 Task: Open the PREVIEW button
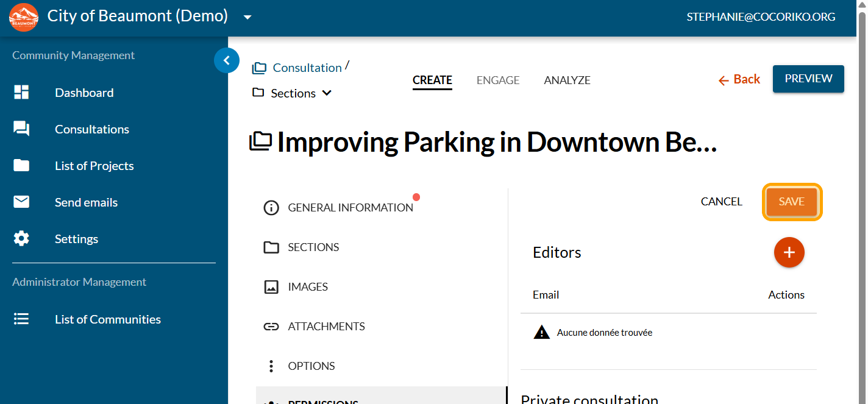[x=808, y=79]
